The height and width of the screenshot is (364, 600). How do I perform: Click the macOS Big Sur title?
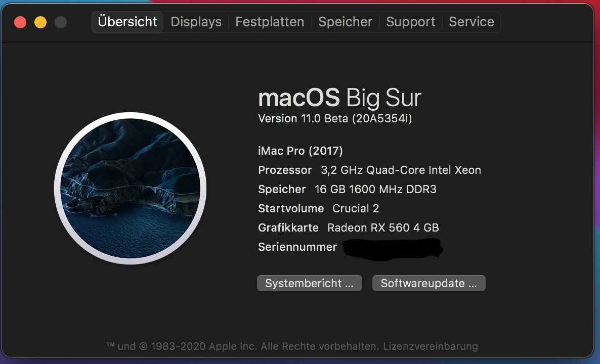coord(339,98)
